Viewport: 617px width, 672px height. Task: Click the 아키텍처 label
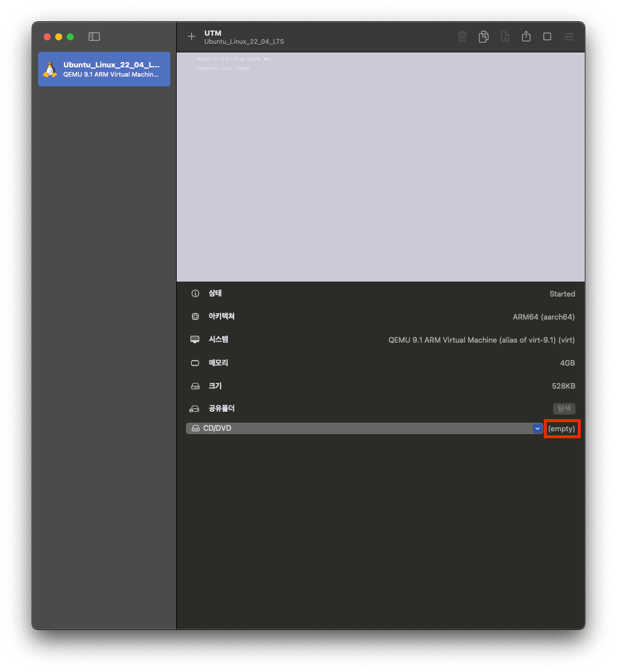[222, 316]
